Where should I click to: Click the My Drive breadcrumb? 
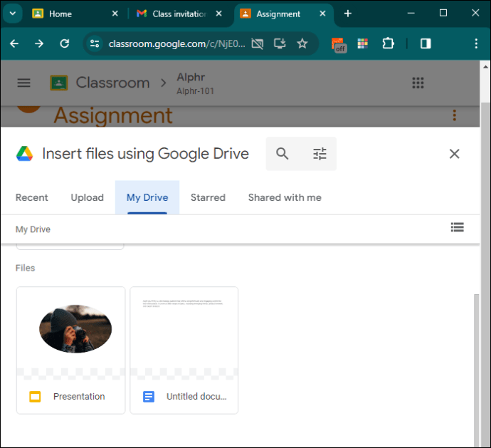click(x=33, y=229)
